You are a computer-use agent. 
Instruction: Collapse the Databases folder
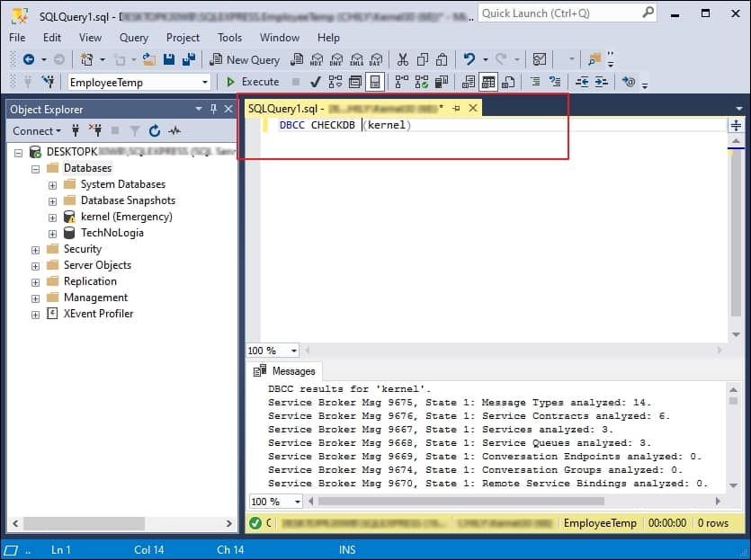click(35, 169)
